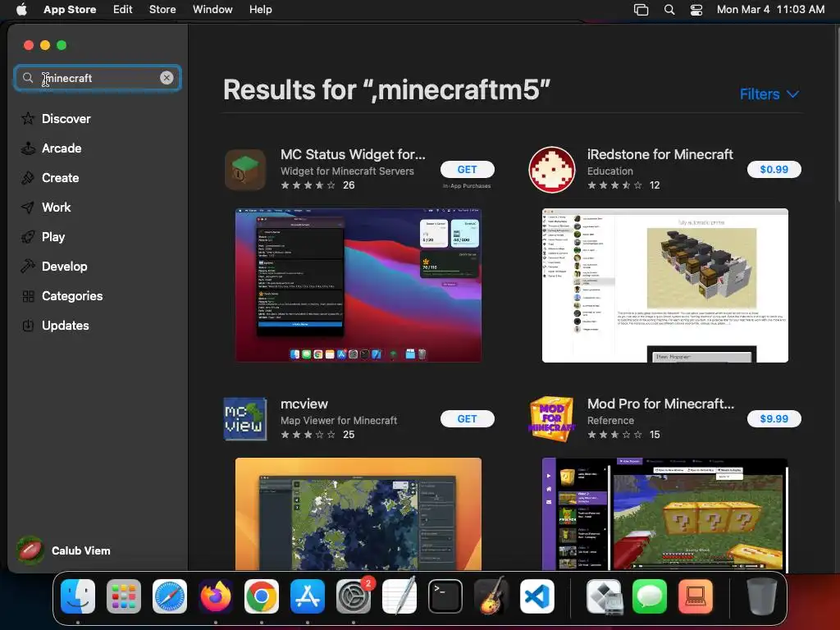Viewport: 840px width, 630px height.
Task: Click the Work paper-plane icon
Action: (x=28, y=208)
